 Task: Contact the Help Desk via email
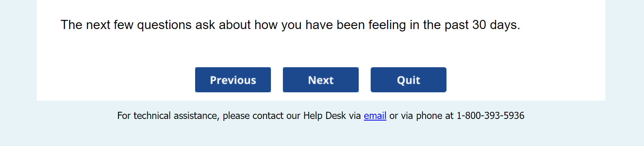point(375,116)
